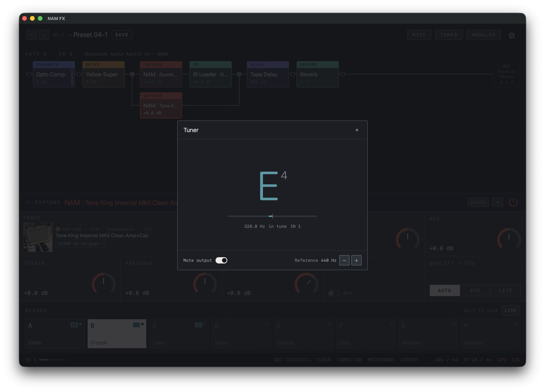545x392 pixels.
Task: Click the IN 1 input level meter
Action: tap(52, 360)
